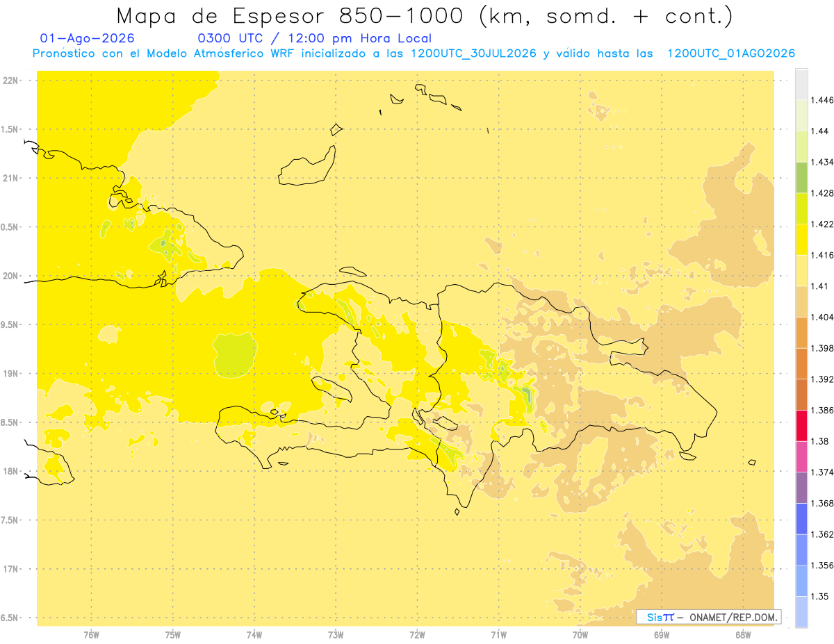Click the time label '0300 UTC / 12:00 pm Hora Local'

click(315, 38)
